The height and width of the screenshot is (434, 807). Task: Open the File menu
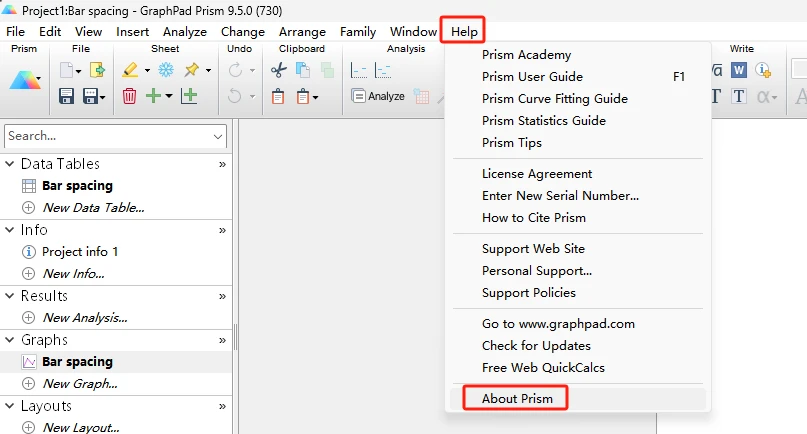[x=15, y=31]
